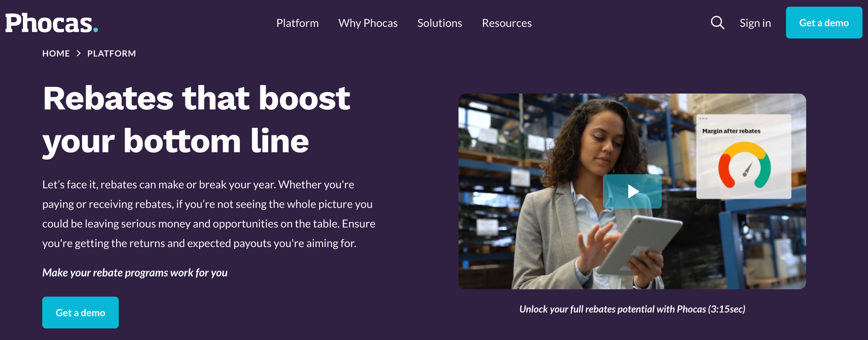Play the rebates video

click(632, 191)
